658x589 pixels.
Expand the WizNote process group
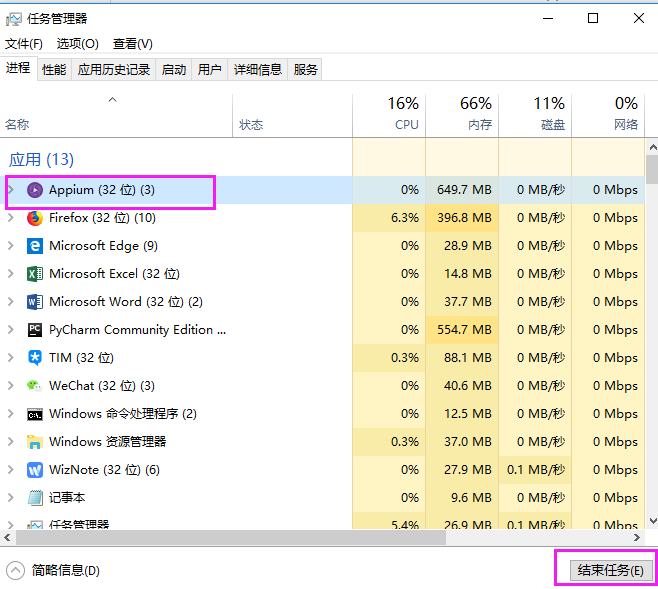point(11,469)
